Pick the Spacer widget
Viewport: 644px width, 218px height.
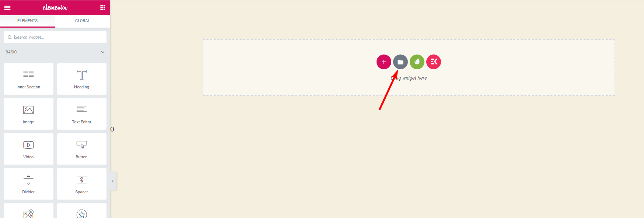[82, 184]
